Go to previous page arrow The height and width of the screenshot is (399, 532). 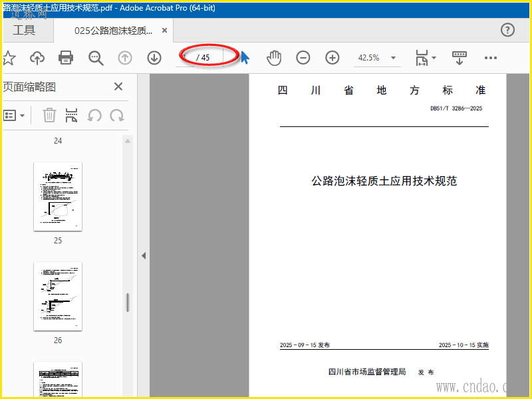point(125,58)
